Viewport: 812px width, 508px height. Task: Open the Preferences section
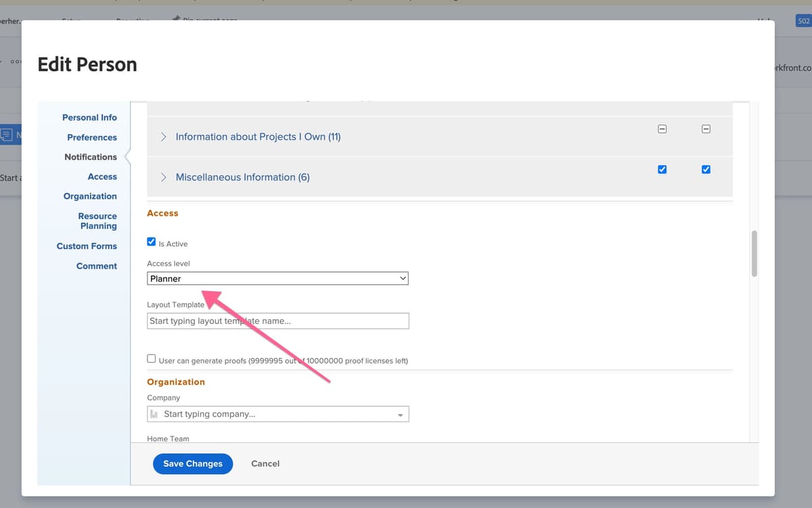(x=92, y=137)
